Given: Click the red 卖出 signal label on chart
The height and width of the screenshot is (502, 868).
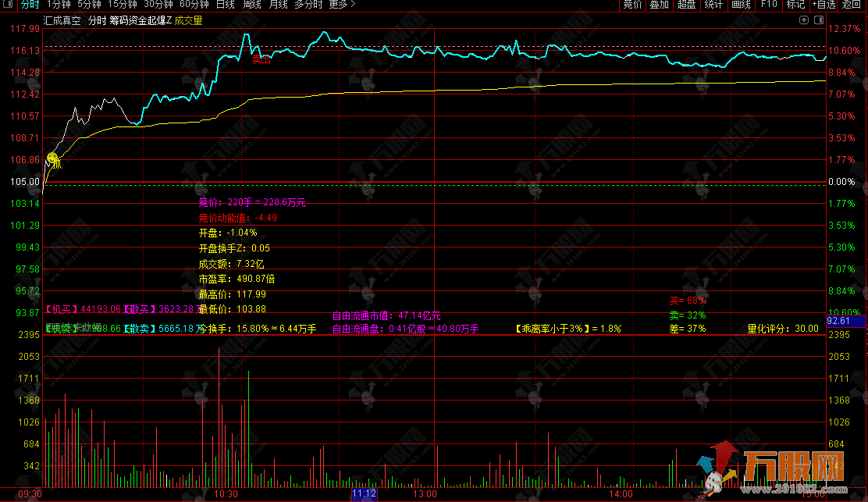Looking at the screenshot, I should [x=261, y=60].
